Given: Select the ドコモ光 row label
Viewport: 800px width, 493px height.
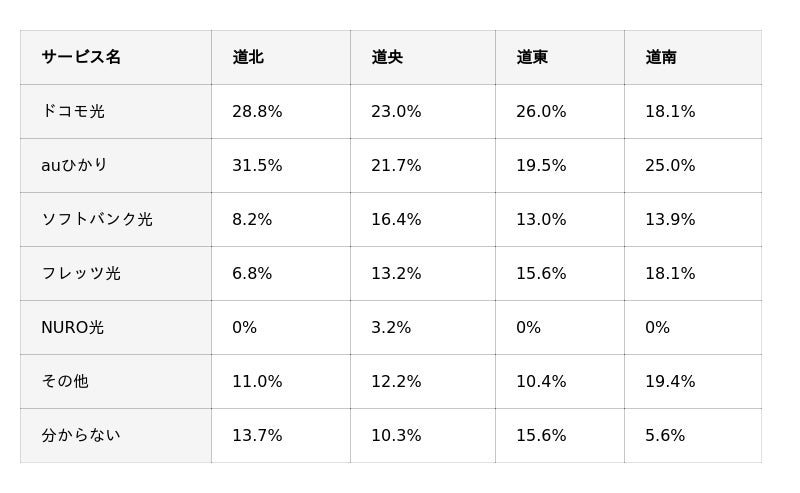Looking at the screenshot, I should click(x=73, y=111).
